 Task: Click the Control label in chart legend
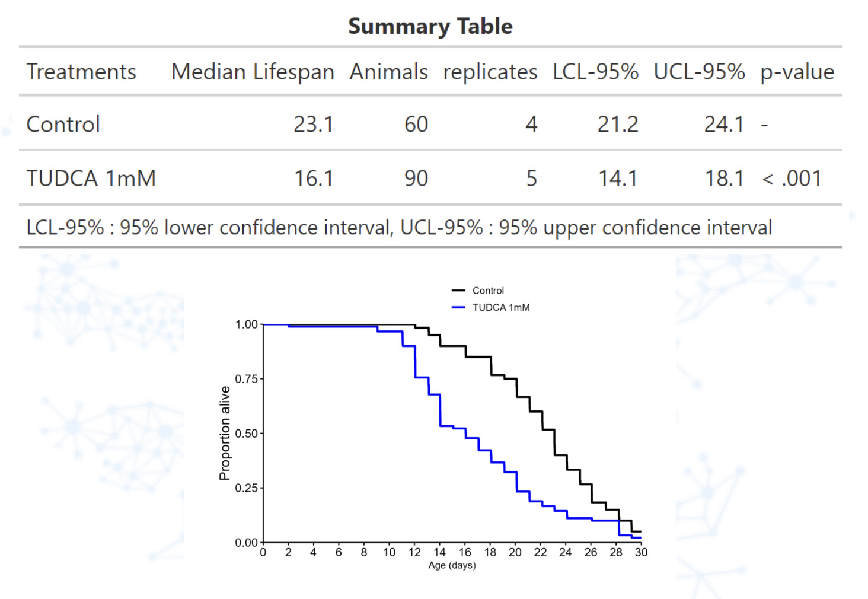[x=488, y=291]
